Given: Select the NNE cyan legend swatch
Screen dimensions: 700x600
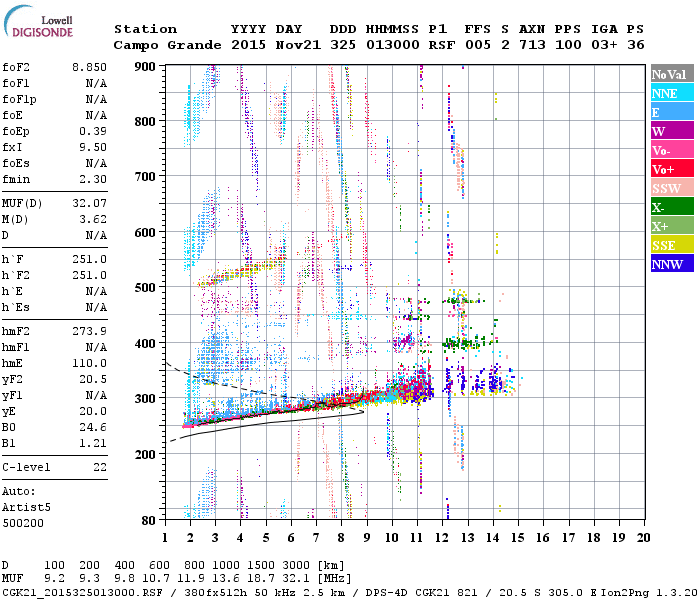Looking at the screenshot, I should click(x=672, y=93).
